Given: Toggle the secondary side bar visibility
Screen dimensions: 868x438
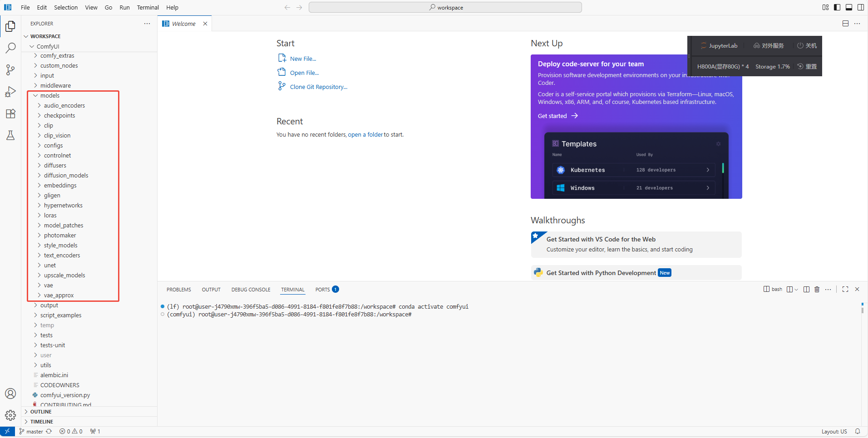Looking at the screenshot, I should click(x=861, y=7).
